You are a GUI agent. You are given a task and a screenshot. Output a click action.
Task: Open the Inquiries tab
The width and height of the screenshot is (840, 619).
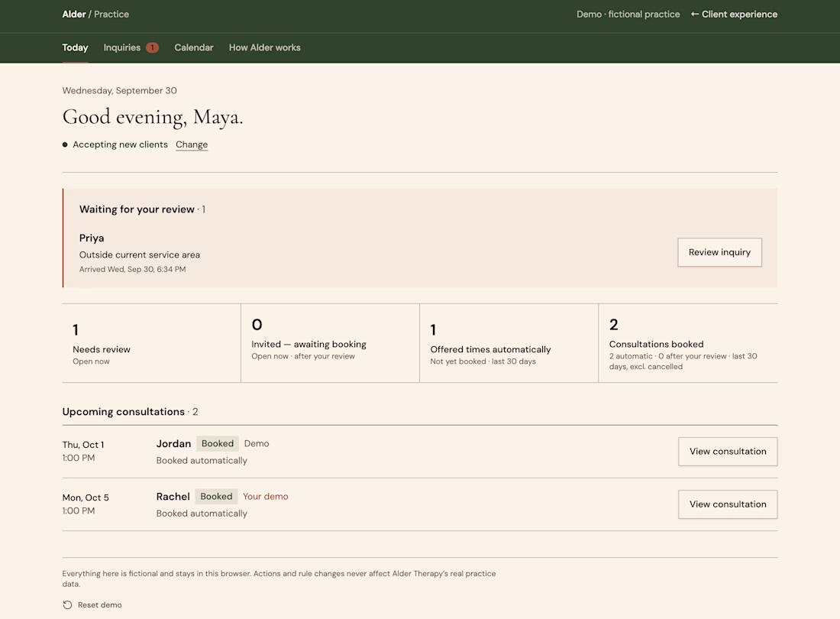coord(131,47)
